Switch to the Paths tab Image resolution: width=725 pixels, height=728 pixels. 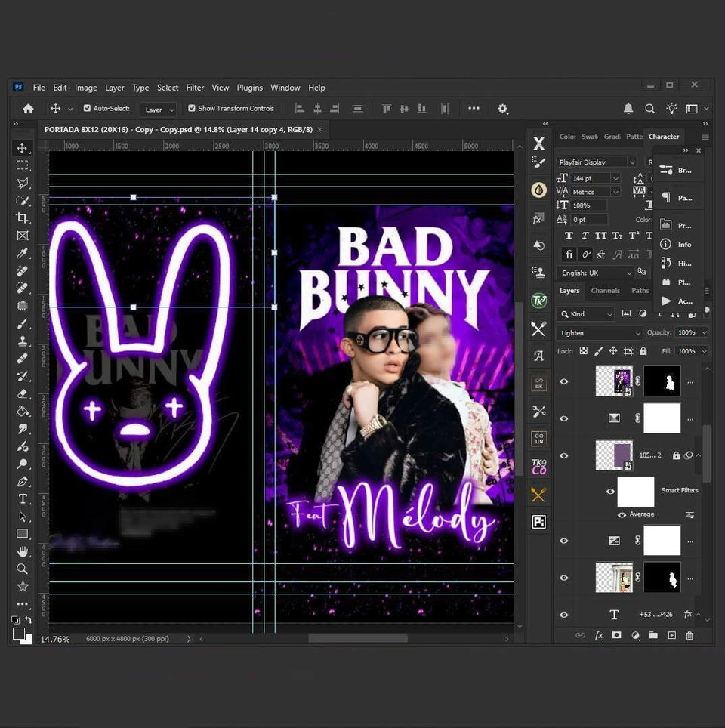[x=640, y=291]
